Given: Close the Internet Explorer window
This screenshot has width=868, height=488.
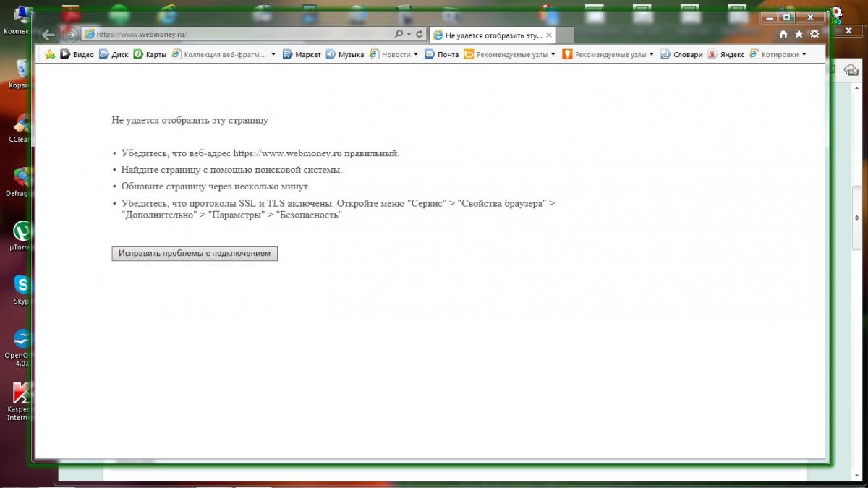Looking at the screenshot, I should 811,17.
